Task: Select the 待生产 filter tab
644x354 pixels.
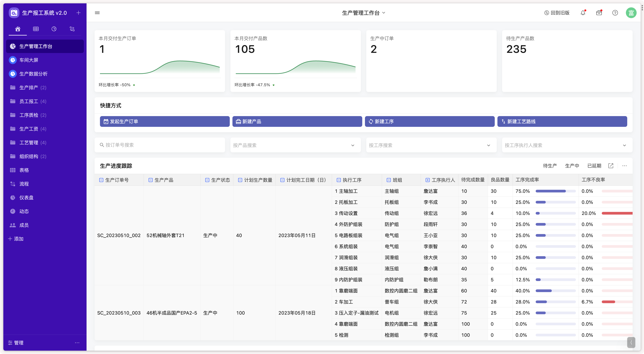Action: click(550, 166)
